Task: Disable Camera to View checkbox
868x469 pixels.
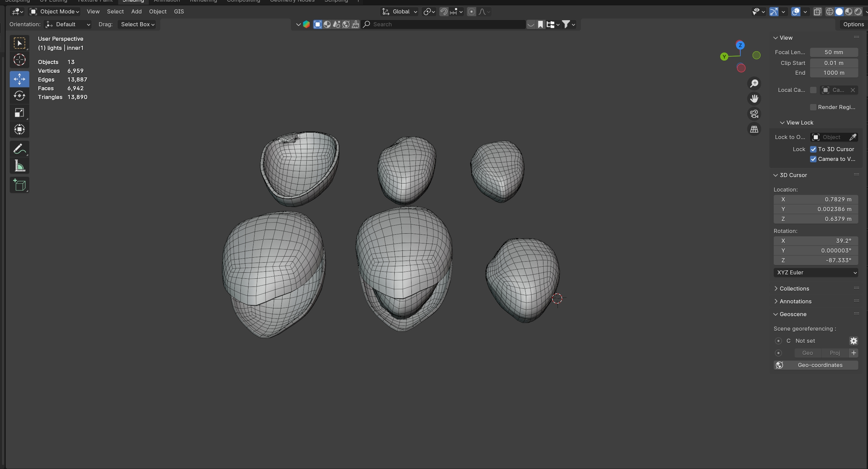Action: tap(813, 159)
